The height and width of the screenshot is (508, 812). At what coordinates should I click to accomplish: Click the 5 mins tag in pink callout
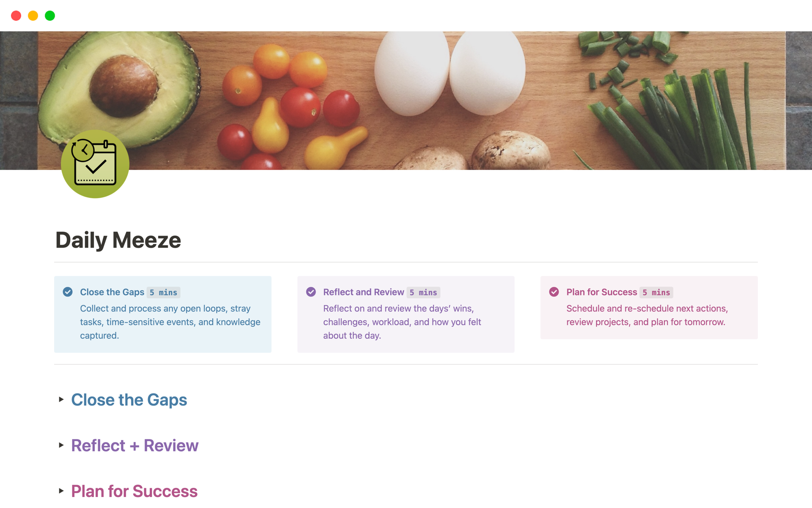[656, 293]
